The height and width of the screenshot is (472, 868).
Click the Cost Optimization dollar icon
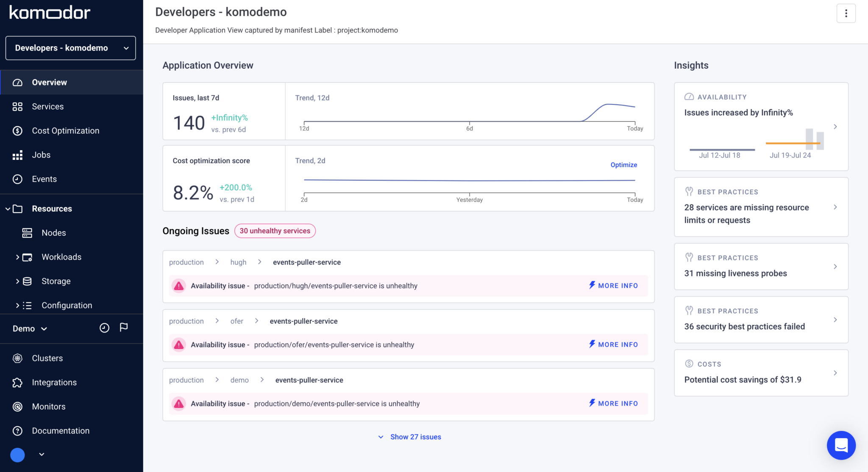tap(17, 131)
